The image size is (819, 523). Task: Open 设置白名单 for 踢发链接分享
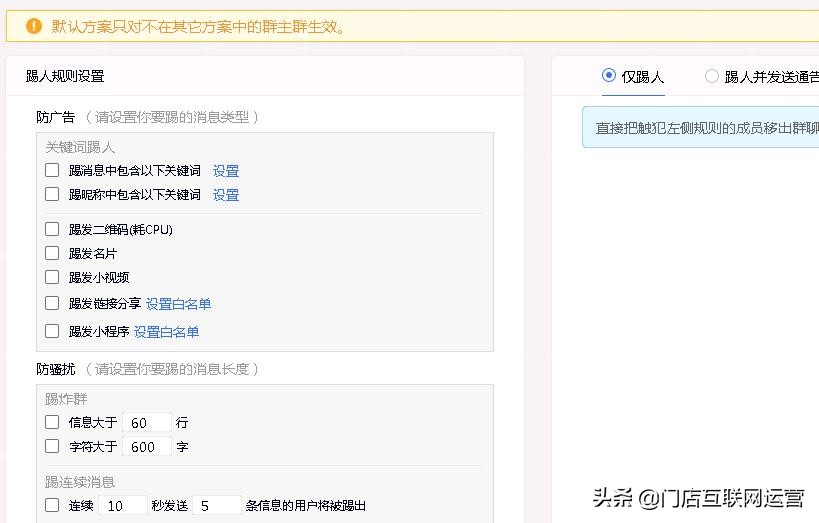click(x=178, y=304)
